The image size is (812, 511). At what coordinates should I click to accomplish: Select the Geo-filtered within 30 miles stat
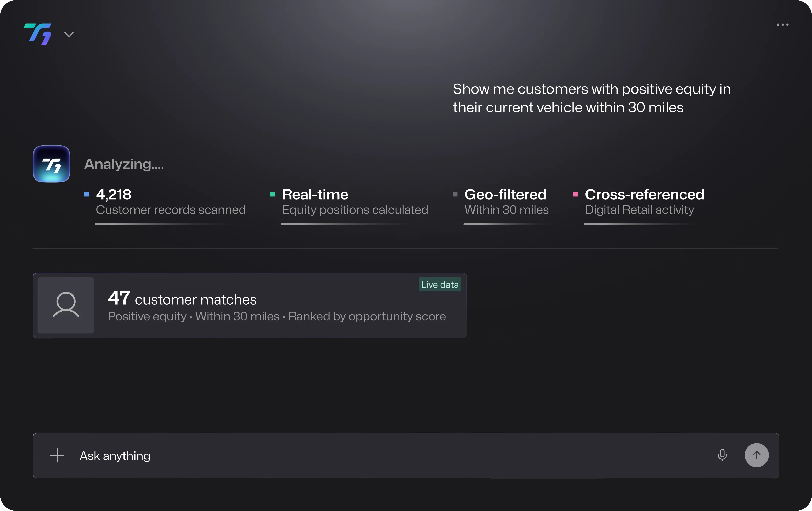point(506,202)
